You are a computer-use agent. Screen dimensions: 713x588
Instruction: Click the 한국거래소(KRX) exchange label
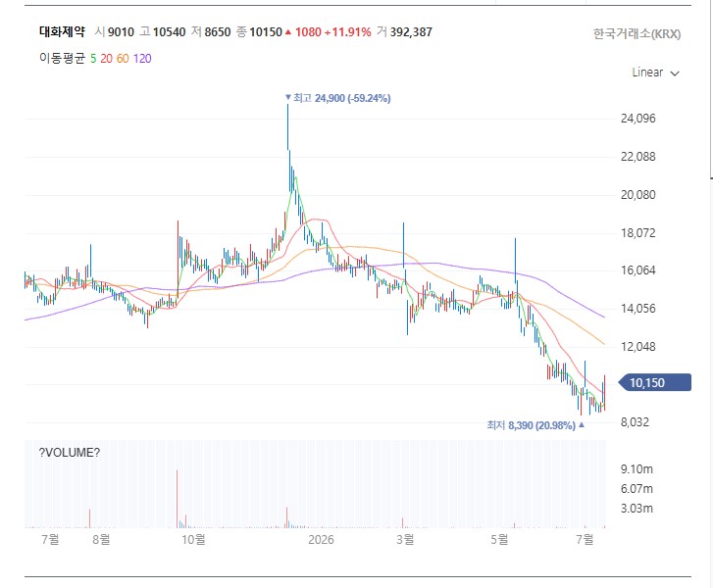[637, 34]
